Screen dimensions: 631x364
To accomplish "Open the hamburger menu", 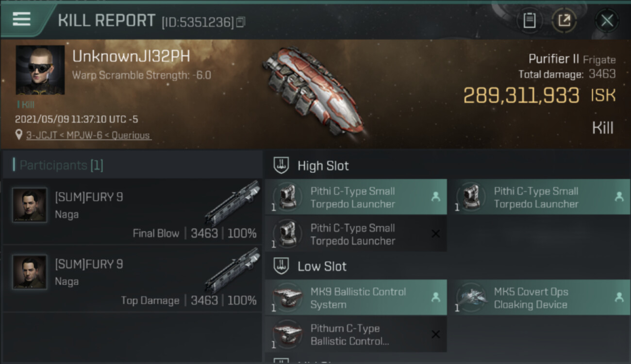I will pyautogui.click(x=21, y=19).
